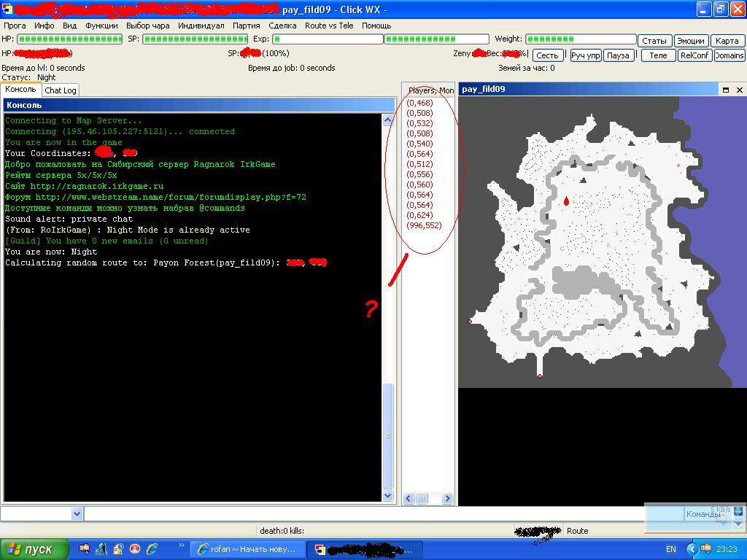Click the red Opera-like quick launch icon
This screenshot has width=747, height=560.
pyautogui.click(x=135, y=549)
